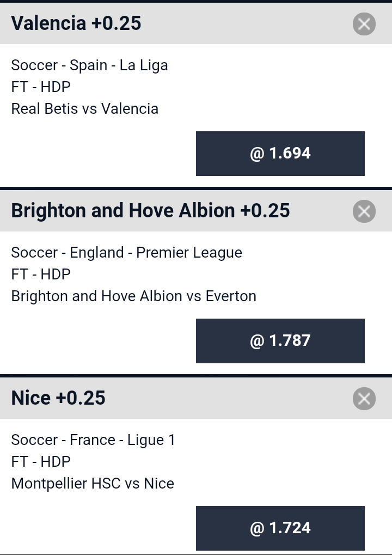Remove the Brighton and Hove Albion bet
This screenshot has height=555, width=392.
[364, 211]
